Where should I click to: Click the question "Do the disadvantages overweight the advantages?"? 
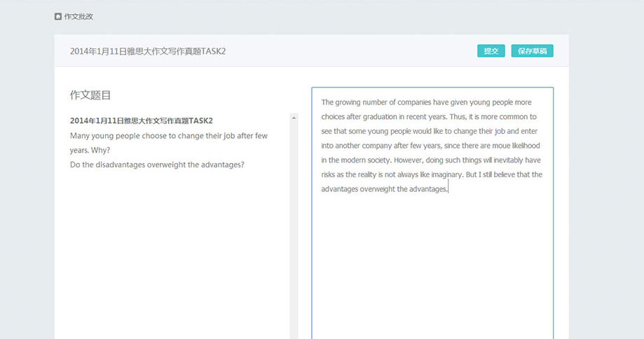[x=157, y=165]
